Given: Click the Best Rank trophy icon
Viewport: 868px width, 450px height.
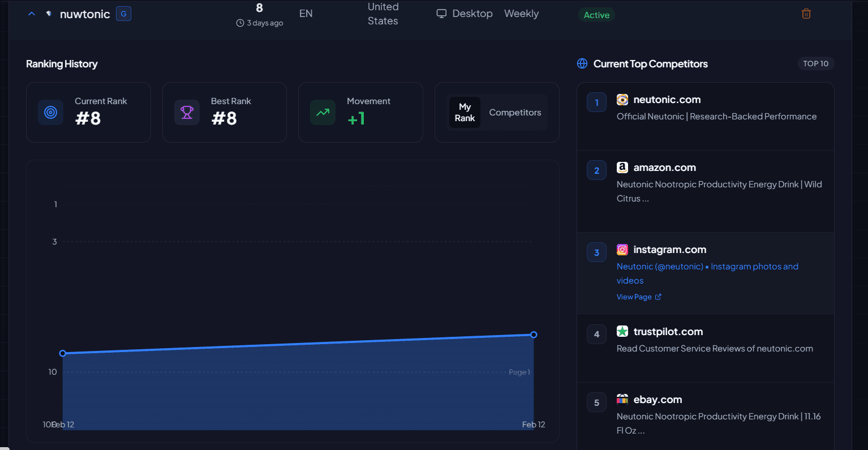Looking at the screenshot, I should click(187, 112).
